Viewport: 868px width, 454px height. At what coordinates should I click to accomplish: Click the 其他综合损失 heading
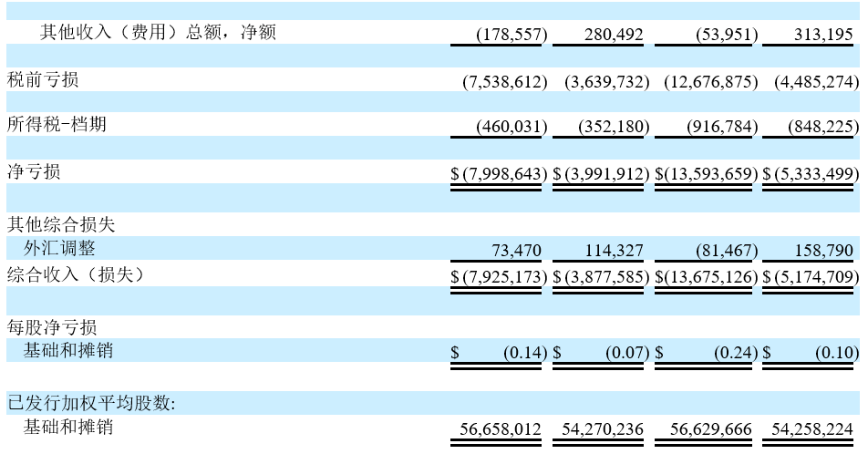(61, 223)
